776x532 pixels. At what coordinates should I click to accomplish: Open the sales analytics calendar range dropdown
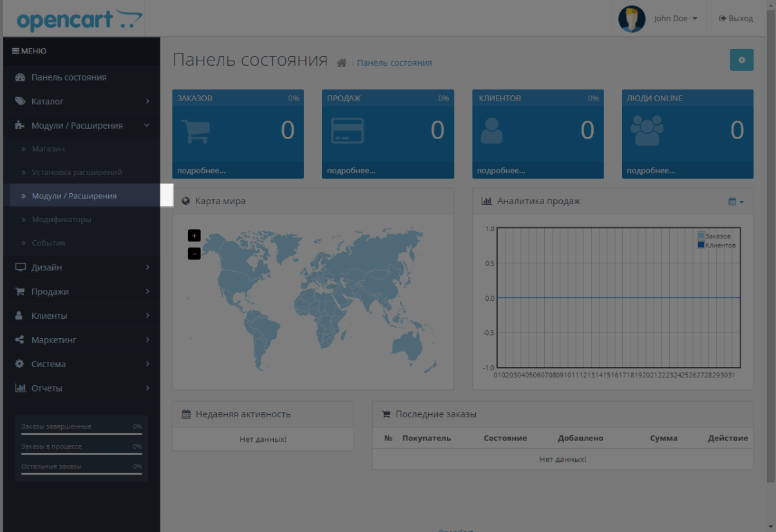click(735, 202)
